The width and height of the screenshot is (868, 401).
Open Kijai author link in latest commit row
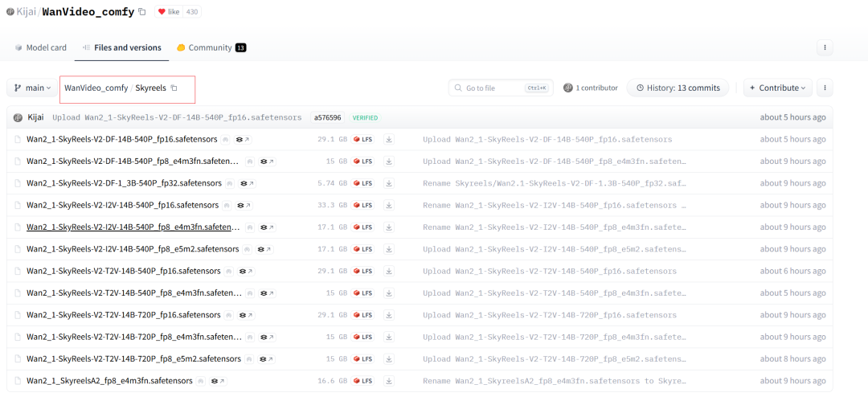[36, 117]
